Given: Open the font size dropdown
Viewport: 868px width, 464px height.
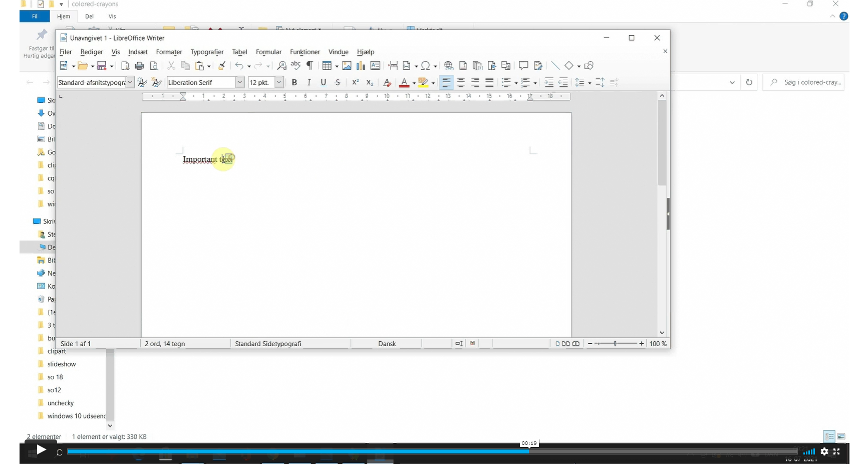Looking at the screenshot, I should point(279,83).
